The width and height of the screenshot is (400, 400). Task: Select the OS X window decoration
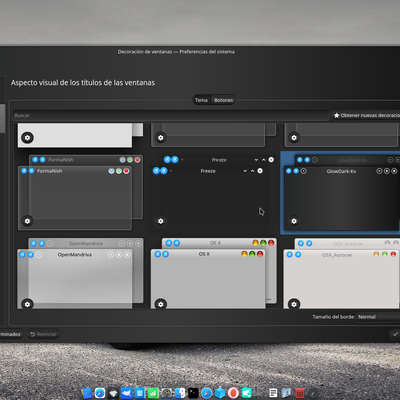pos(213,273)
